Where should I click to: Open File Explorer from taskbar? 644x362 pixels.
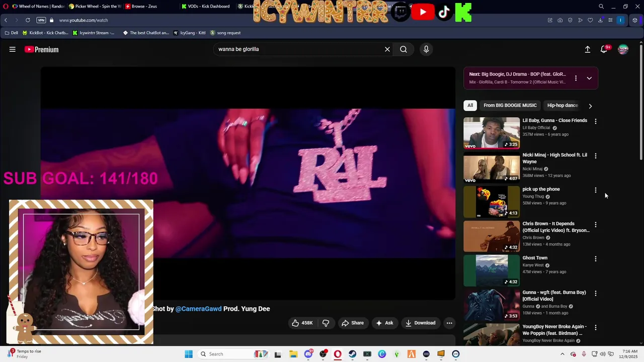pyautogui.click(x=293, y=354)
